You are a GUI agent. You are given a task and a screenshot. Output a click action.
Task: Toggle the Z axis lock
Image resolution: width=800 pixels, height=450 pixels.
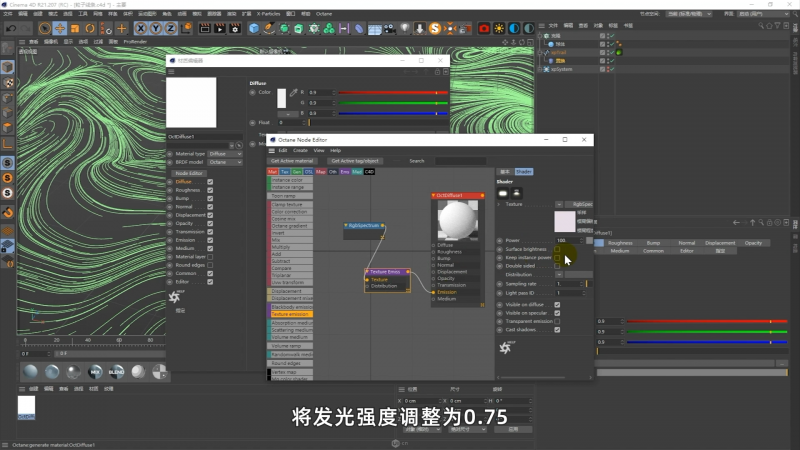click(170, 29)
